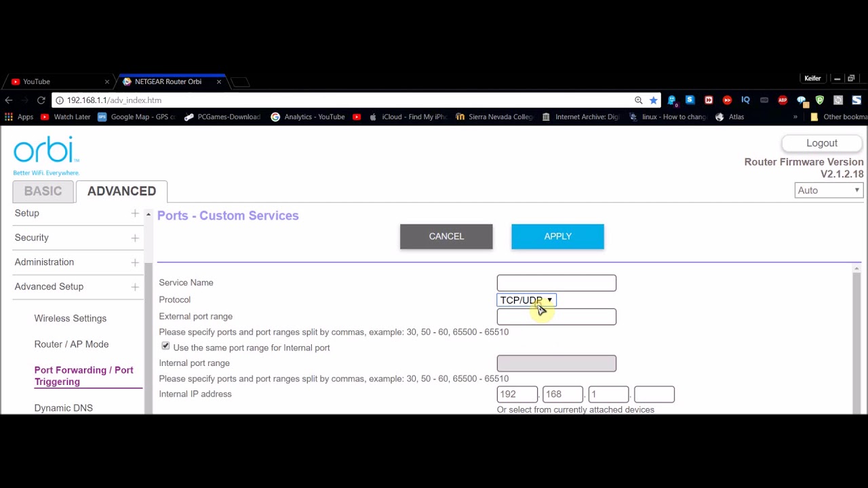The width and height of the screenshot is (868, 488).
Task: Log out with the Logout button
Action: pyautogui.click(x=822, y=143)
